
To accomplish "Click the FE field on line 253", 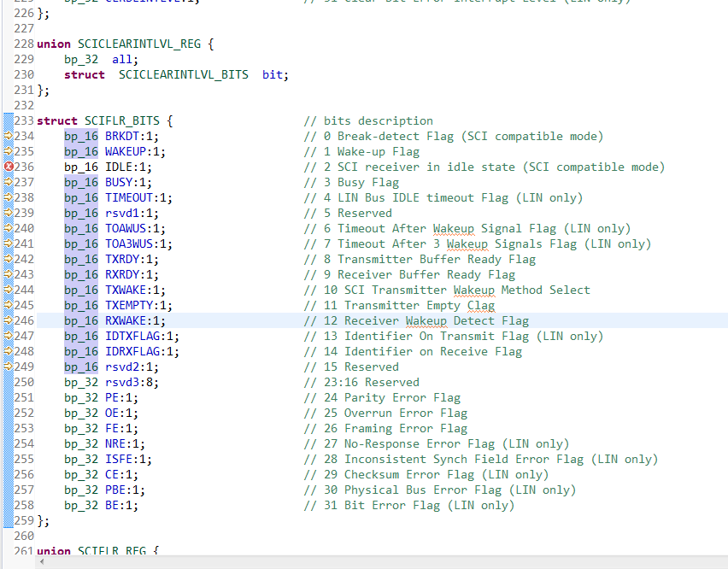I will pyautogui.click(x=112, y=428).
